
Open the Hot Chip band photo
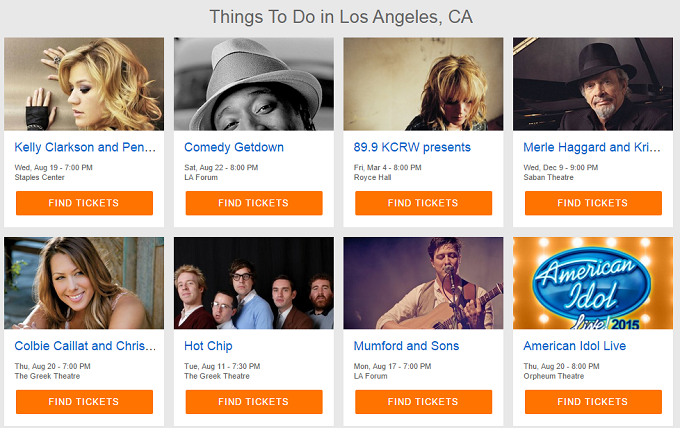[x=254, y=283]
